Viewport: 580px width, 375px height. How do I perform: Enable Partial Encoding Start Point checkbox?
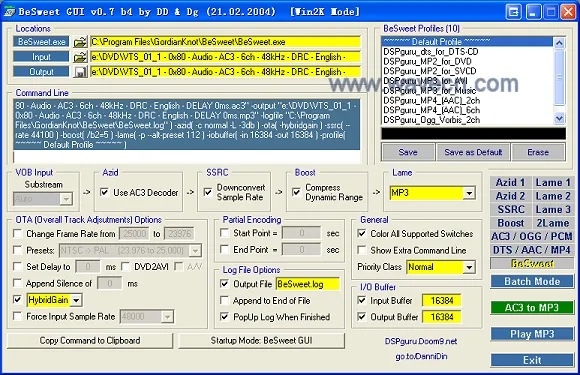pos(224,233)
